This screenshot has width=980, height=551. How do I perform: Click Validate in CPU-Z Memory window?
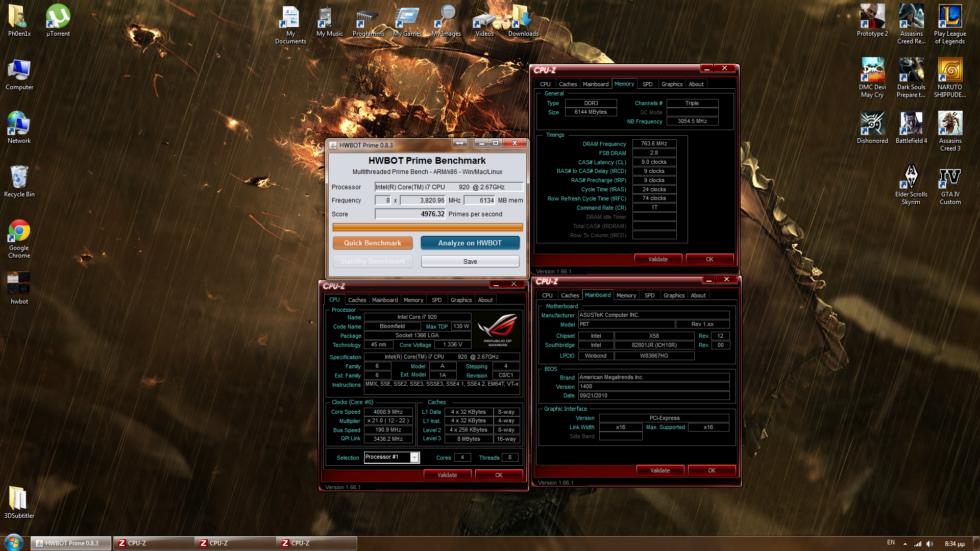[x=658, y=259]
